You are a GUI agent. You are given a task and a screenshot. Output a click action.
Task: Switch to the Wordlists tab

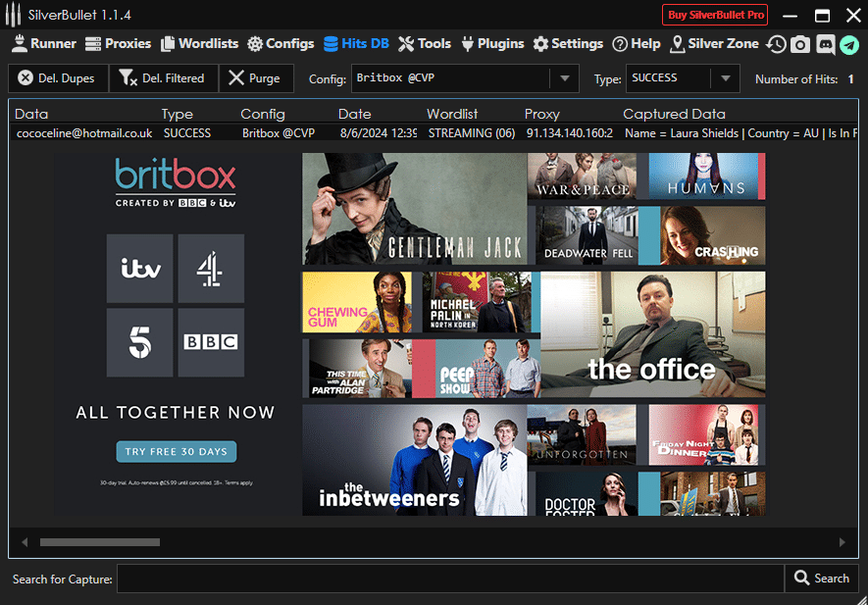(200, 44)
